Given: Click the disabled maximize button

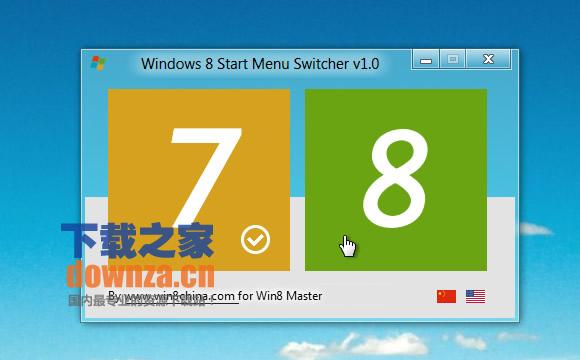Looking at the screenshot, I should [x=453, y=59].
